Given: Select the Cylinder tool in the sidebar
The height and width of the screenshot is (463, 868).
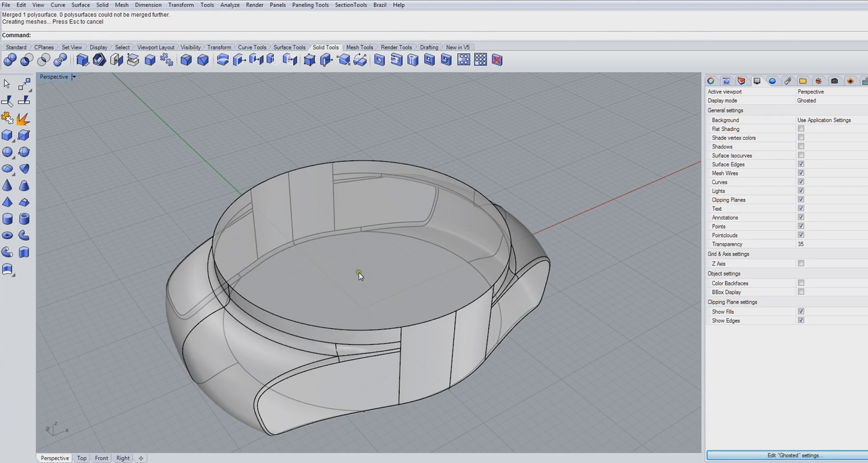Looking at the screenshot, I should pos(7,219).
